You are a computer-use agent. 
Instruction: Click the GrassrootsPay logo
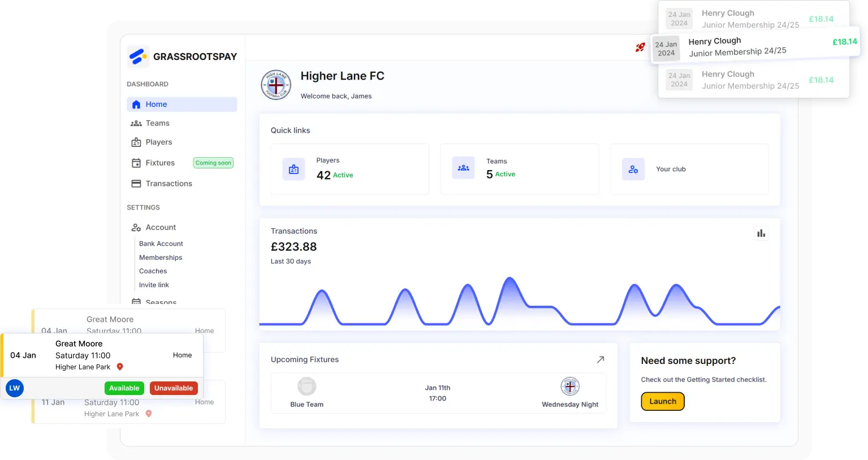[181, 57]
